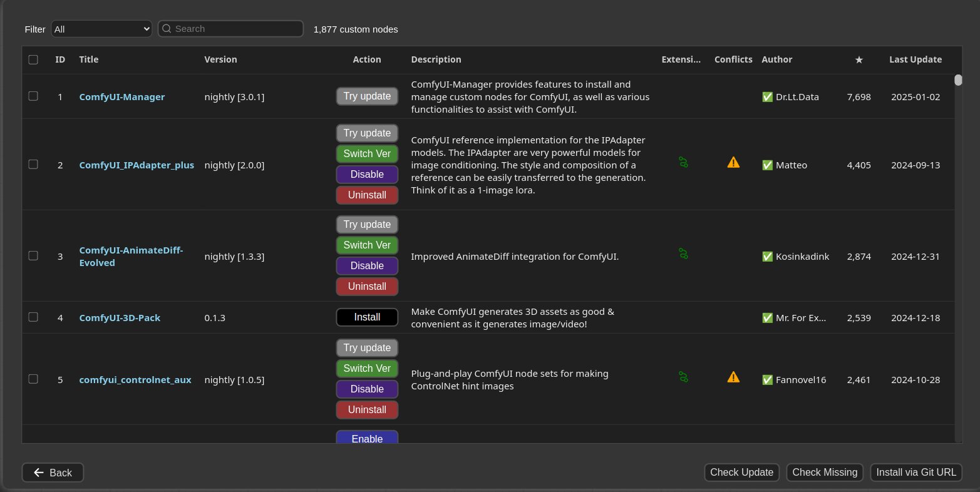Click the extension icon for ComfyUI-AnimateDiff-Evolved

click(683, 254)
